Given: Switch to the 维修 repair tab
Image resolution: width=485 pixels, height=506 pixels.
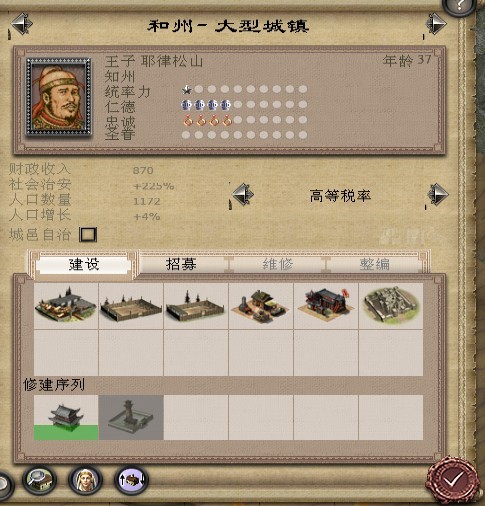Looking at the screenshot, I should [278, 264].
